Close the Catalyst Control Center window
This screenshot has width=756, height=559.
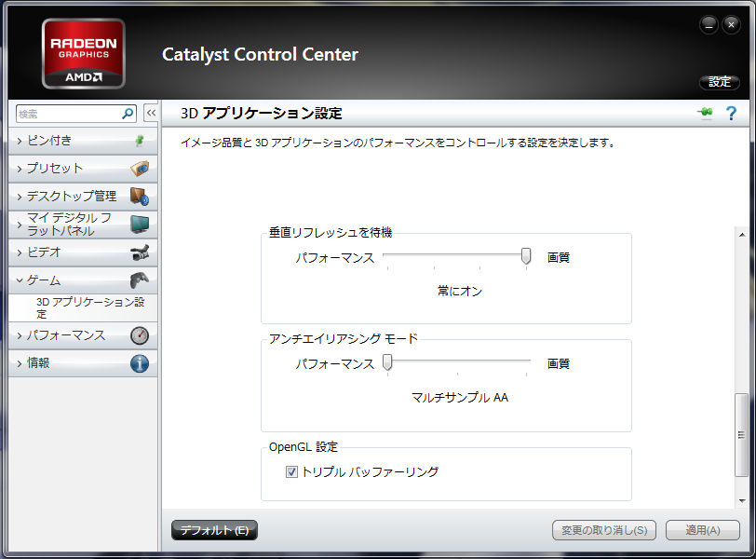[x=732, y=24]
